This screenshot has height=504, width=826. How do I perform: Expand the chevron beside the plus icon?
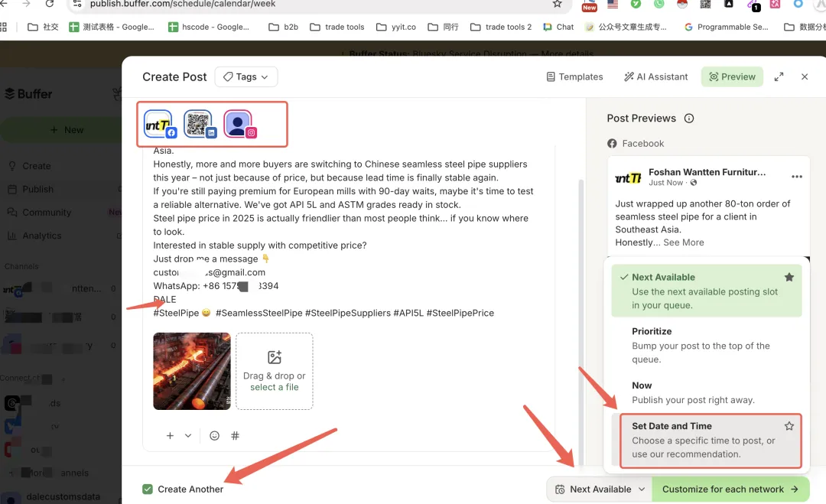click(188, 435)
